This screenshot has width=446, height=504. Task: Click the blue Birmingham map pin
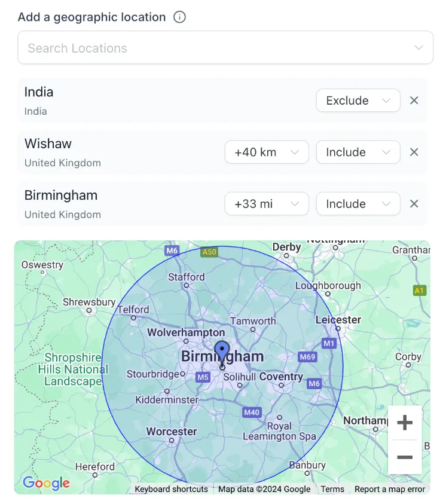tap(222, 352)
